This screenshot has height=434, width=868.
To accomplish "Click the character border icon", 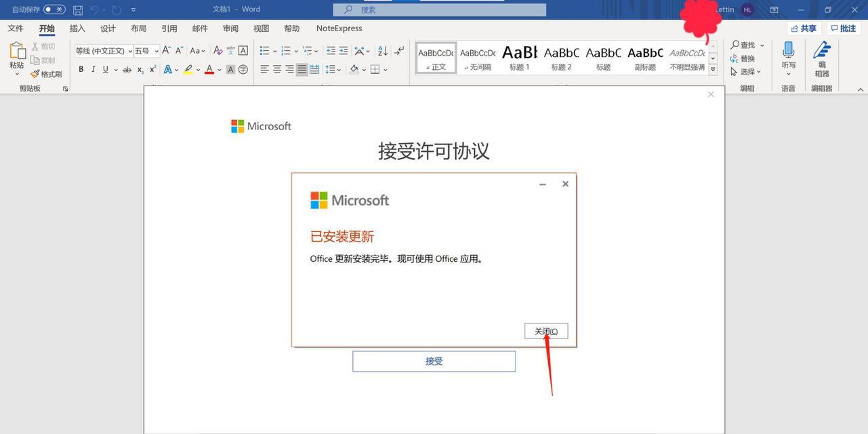I will (x=243, y=50).
